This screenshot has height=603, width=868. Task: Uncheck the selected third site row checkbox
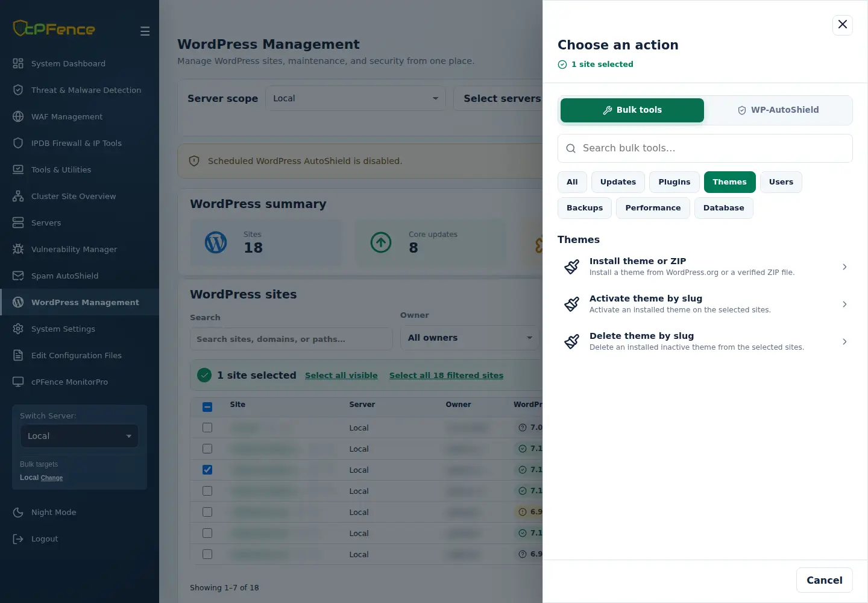click(207, 470)
